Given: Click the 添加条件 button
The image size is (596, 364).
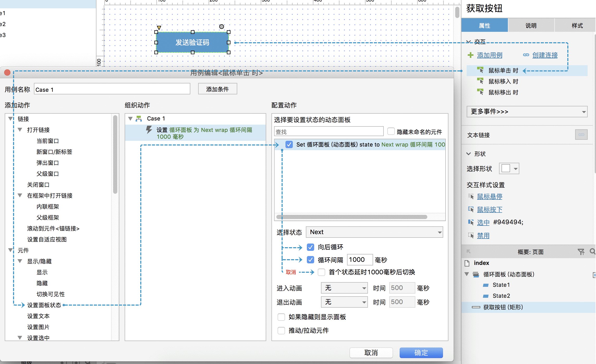Looking at the screenshot, I should pos(217,89).
